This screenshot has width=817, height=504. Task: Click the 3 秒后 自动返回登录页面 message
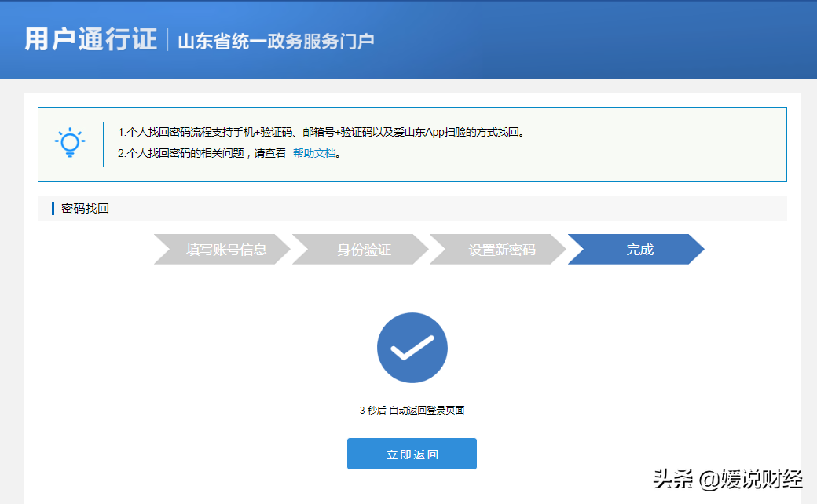click(x=412, y=411)
